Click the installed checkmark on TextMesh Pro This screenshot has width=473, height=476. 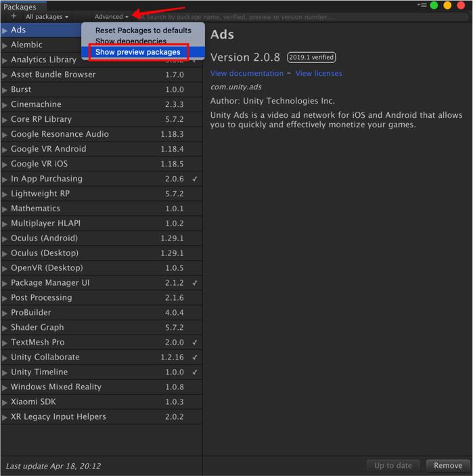pos(195,343)
